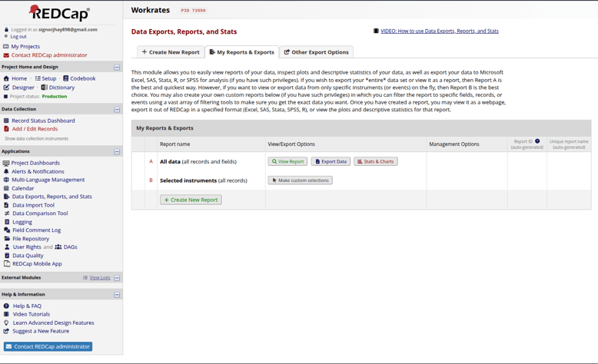Open Stats & Charts for All data
This screenshot has width=598, height=364.
376,161
